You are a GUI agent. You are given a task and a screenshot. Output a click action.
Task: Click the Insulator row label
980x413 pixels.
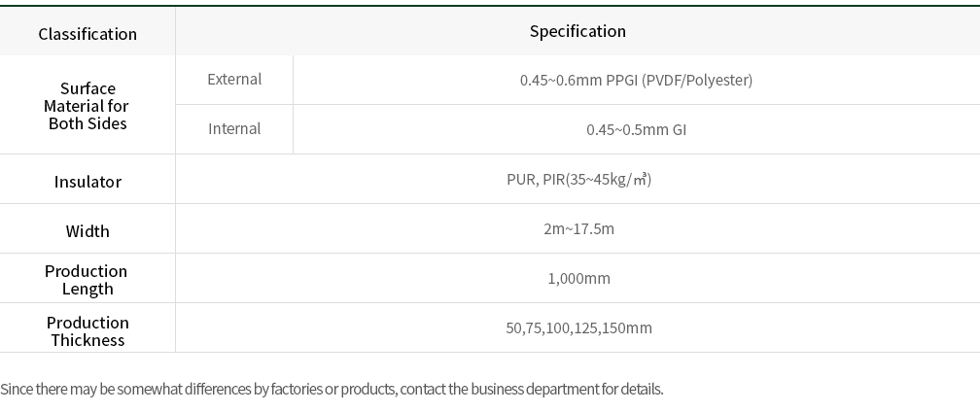(87, 182)
